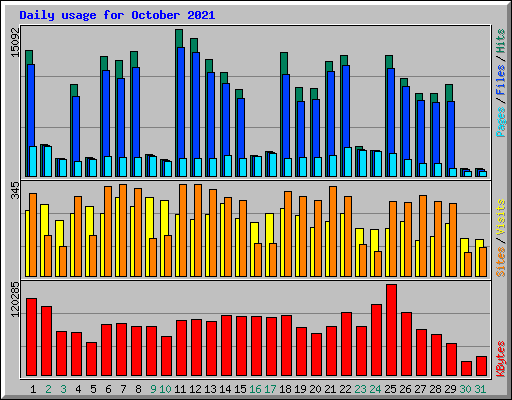
Task: Click day label '26' on the x-axis
Action: tap(405, 389)
